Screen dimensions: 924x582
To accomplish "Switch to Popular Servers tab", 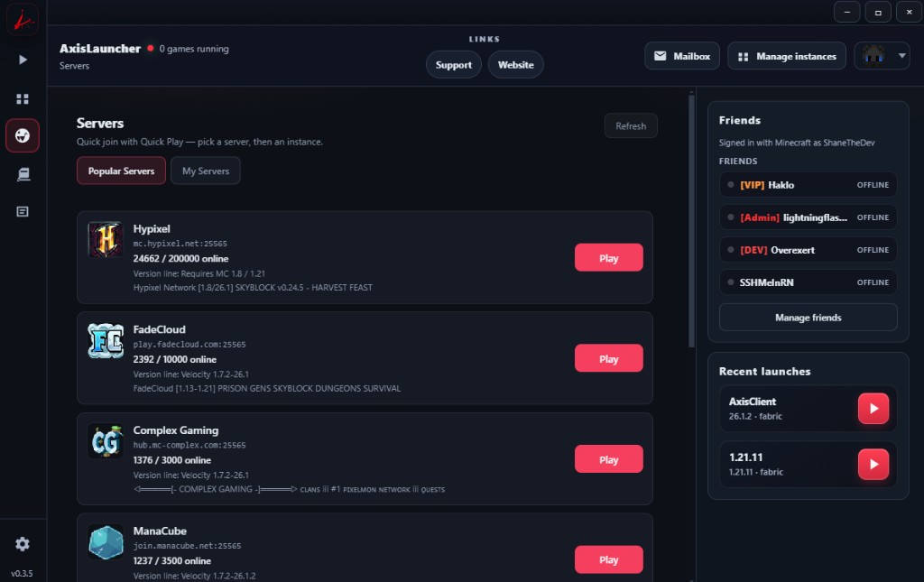I will pos(121,171).
